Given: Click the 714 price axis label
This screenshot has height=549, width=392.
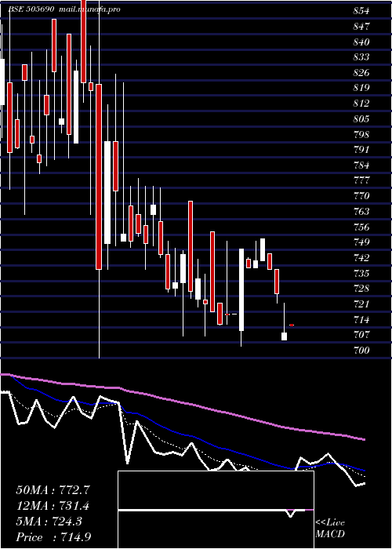Looking at the screenshot, I should pos(361,319).
